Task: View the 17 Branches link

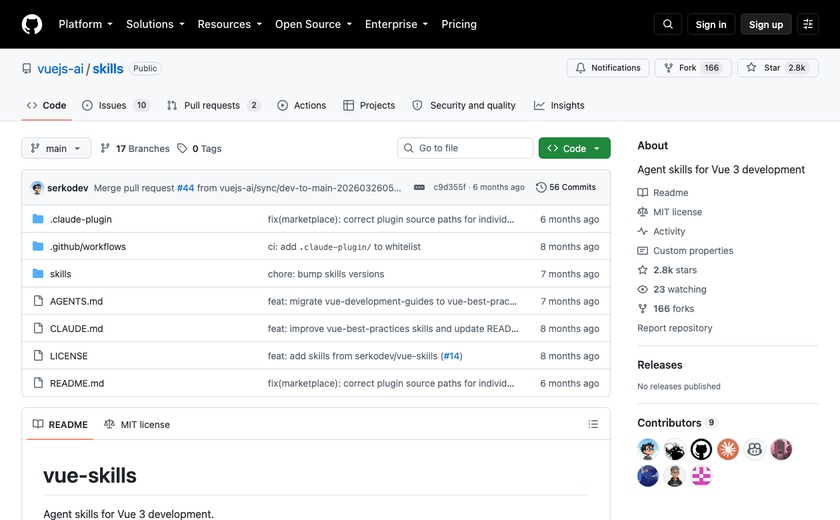Action: tap(135, 148)
